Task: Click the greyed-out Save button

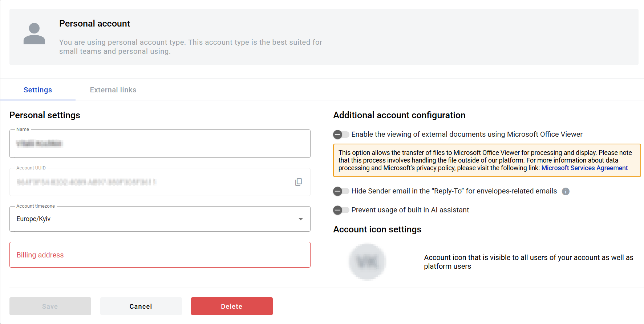Action: [x=50, y=306]
